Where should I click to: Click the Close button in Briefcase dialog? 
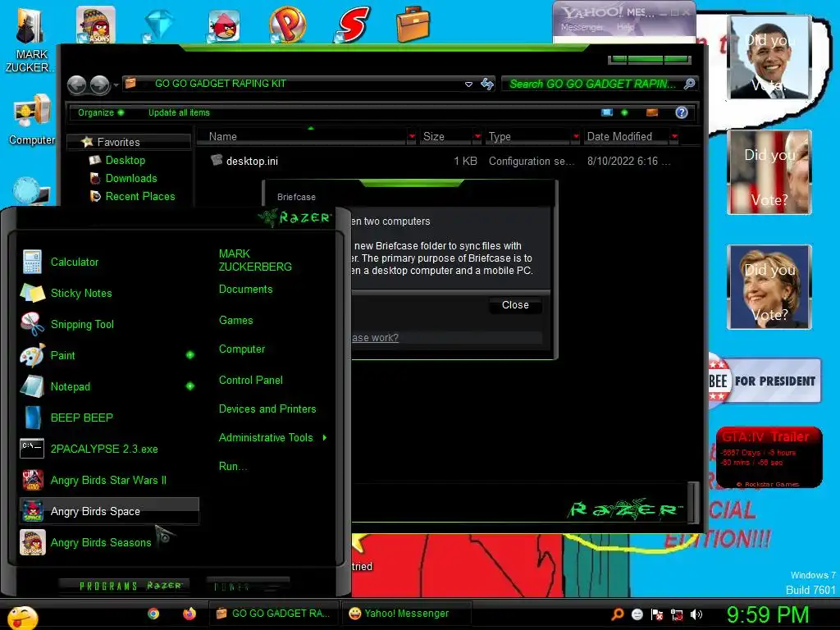(x=515, y=305)
